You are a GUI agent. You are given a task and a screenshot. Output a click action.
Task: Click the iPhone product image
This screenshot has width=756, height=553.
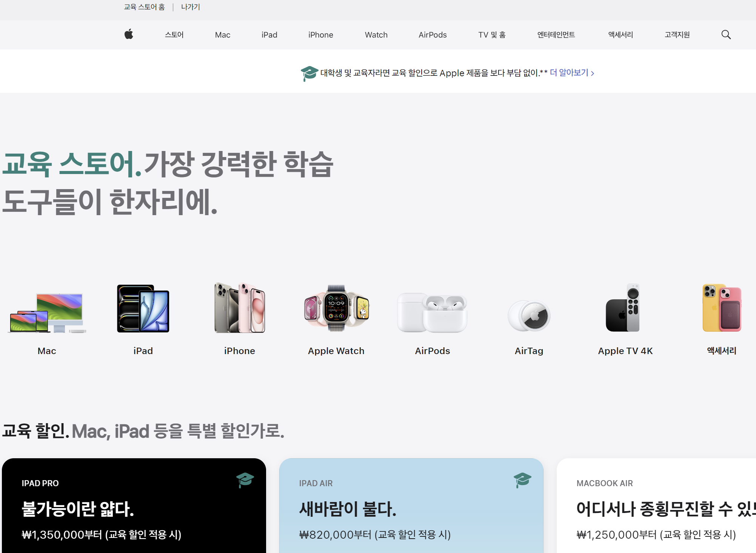pos(240,308)
